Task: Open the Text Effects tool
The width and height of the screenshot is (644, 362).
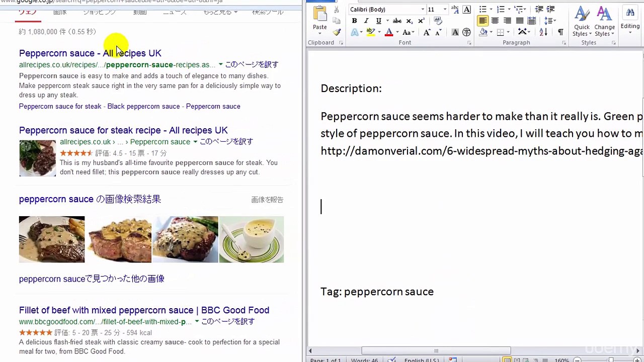Action: 355,32
